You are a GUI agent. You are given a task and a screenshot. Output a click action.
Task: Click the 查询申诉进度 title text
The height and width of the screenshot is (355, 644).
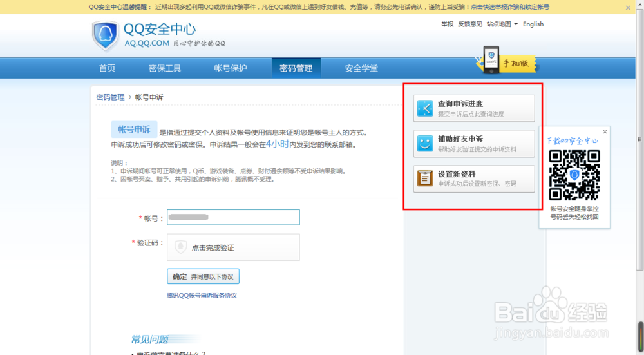pyautogui.click(x=460, y=104)
